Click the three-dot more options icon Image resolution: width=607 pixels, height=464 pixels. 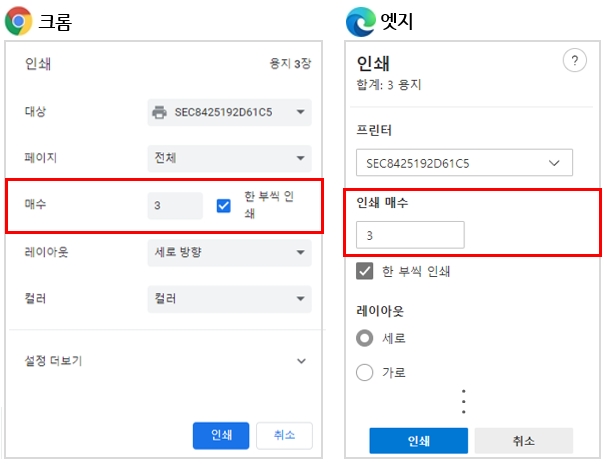coord(464,400)
